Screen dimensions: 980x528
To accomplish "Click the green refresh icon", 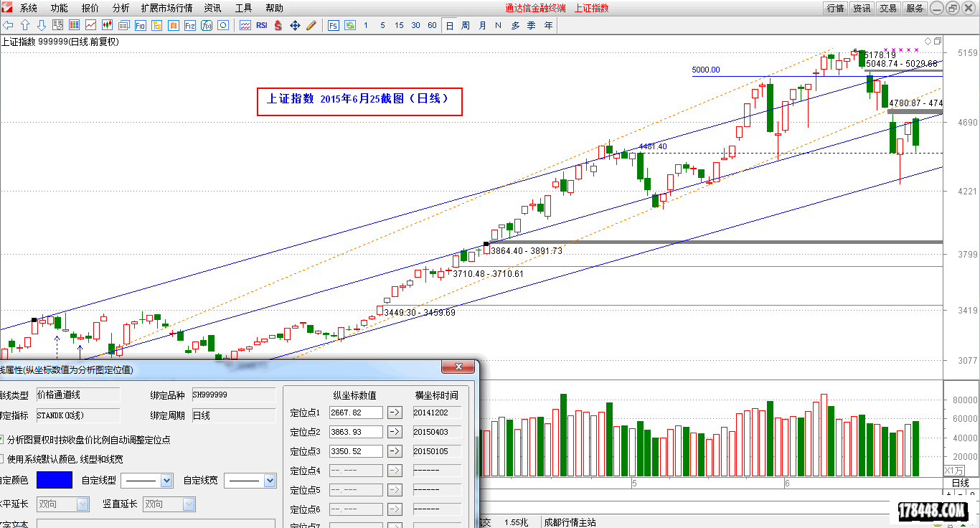I will pyautogui.click(x=350, y=25).
